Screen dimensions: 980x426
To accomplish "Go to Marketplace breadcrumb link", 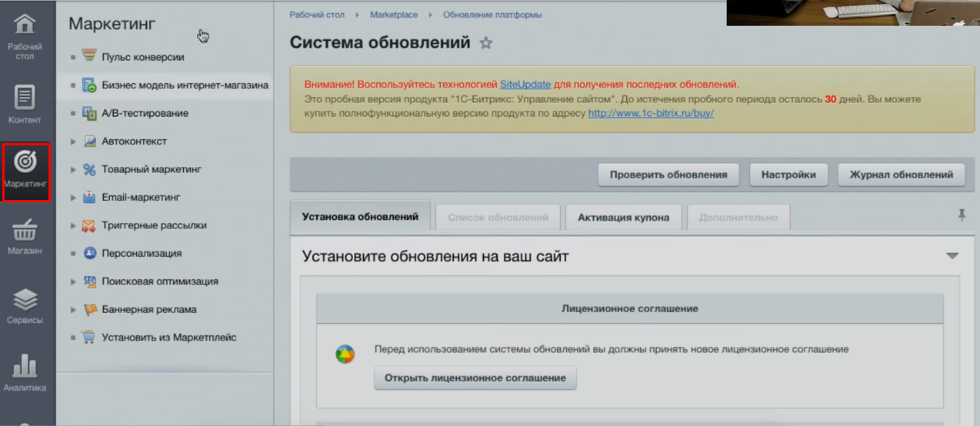I will 393,15.
